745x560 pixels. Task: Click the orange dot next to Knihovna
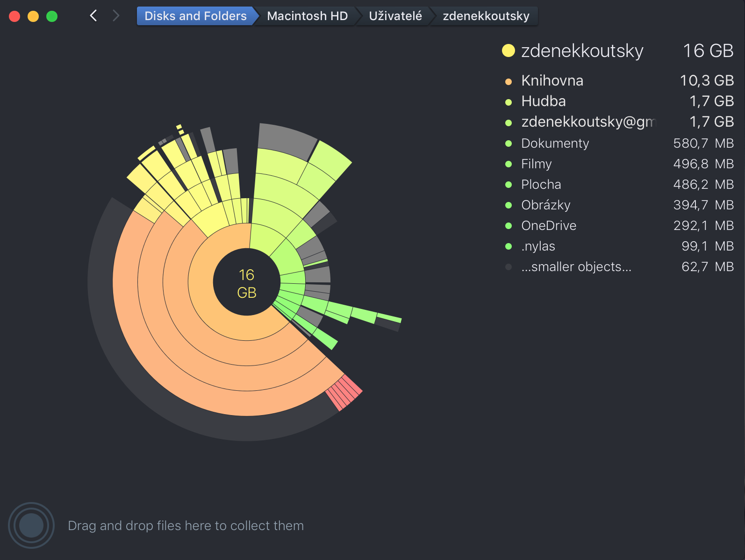tap(509, 81)
